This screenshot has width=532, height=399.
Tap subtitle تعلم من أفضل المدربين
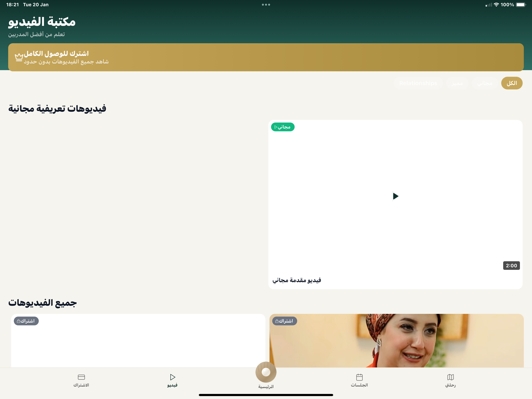[x=37, y=34]
